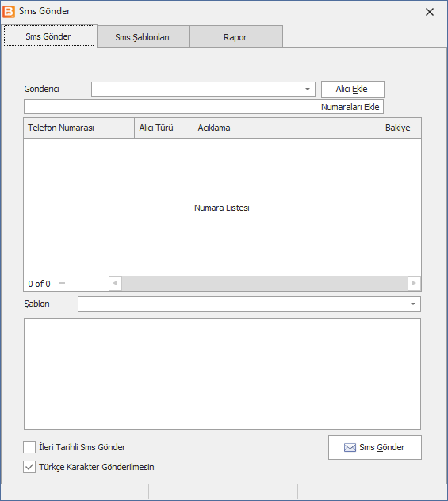This screenshot has height=501, width=448.
Task: Click the Bakiye column header
Action: 401,128
